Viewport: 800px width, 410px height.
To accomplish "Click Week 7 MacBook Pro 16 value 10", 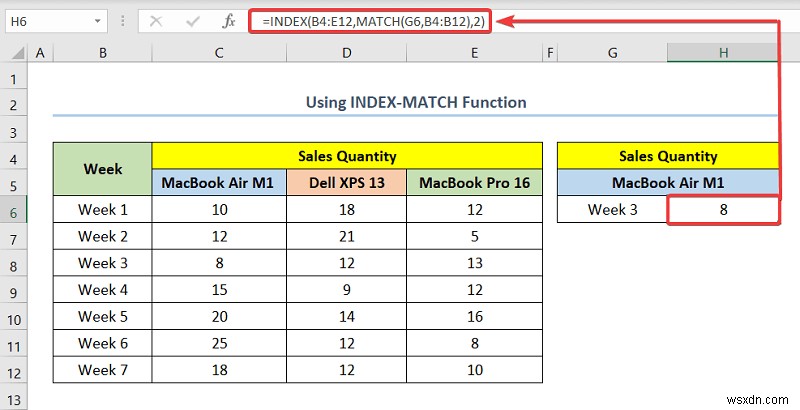I will tap(474, 370).
